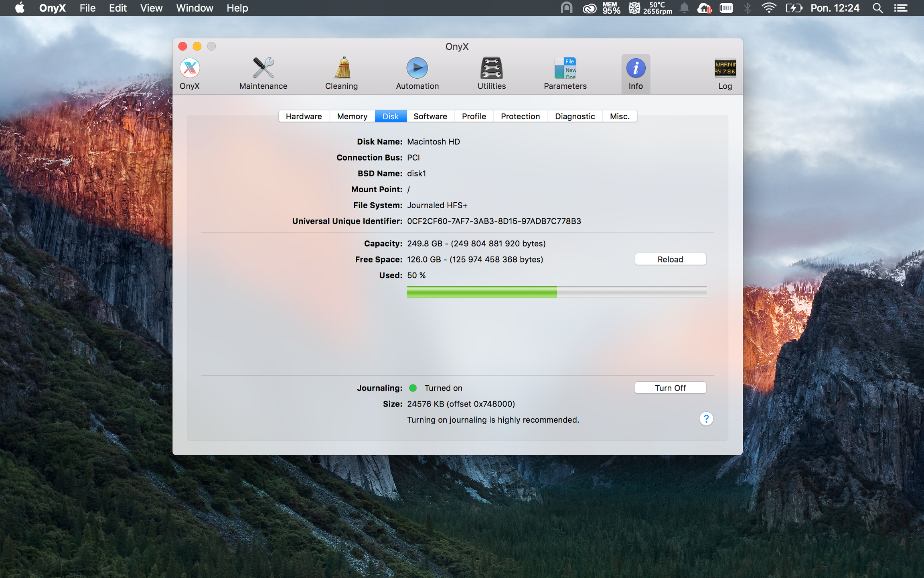The height and width of the screenshot is (578, 924).
Task: Open the Log pane
Action: click(725, 74)
